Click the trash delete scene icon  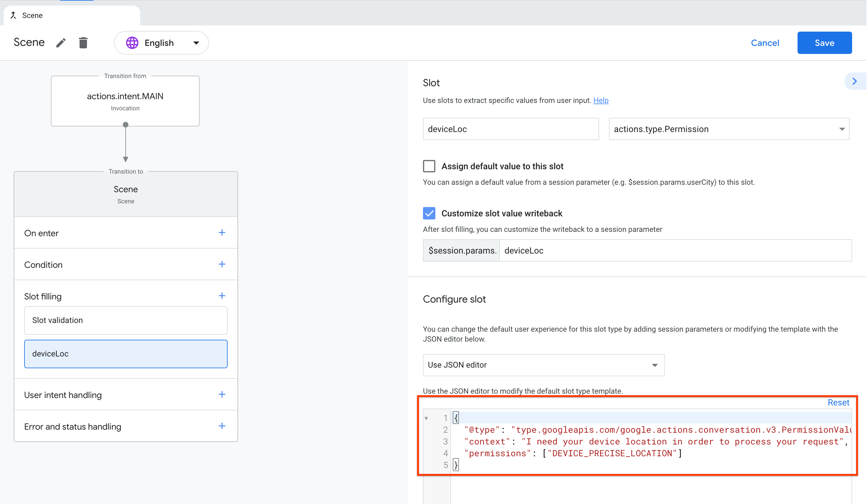pos(83,43)
